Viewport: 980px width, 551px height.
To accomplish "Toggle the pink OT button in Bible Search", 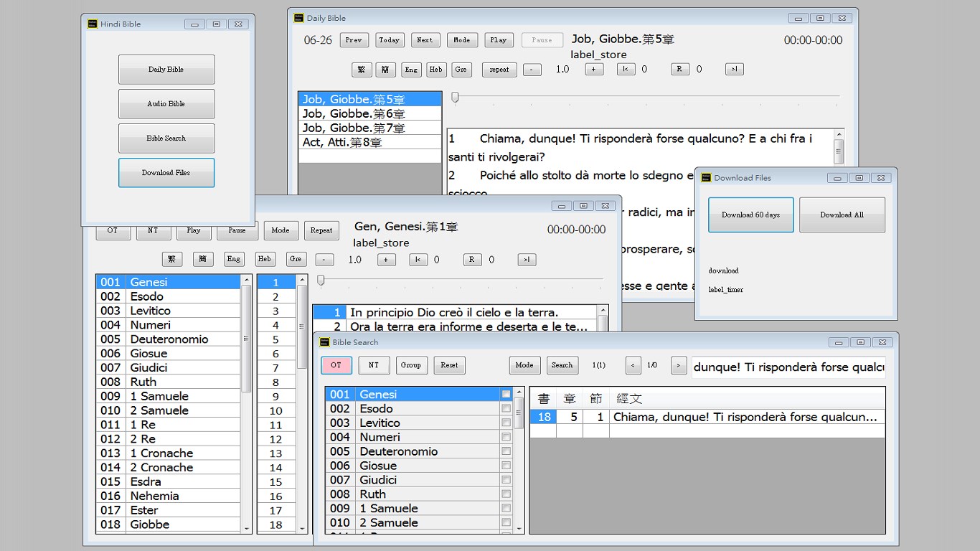I will coord(336,365).
